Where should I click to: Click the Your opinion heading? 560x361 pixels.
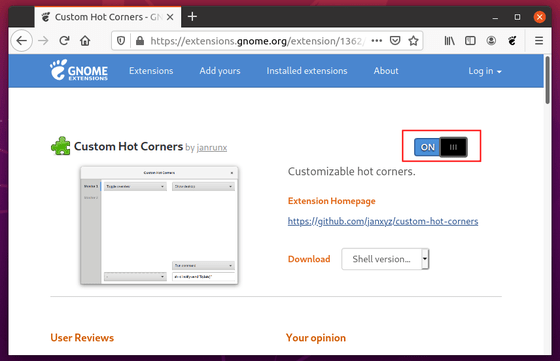[316, 338]
